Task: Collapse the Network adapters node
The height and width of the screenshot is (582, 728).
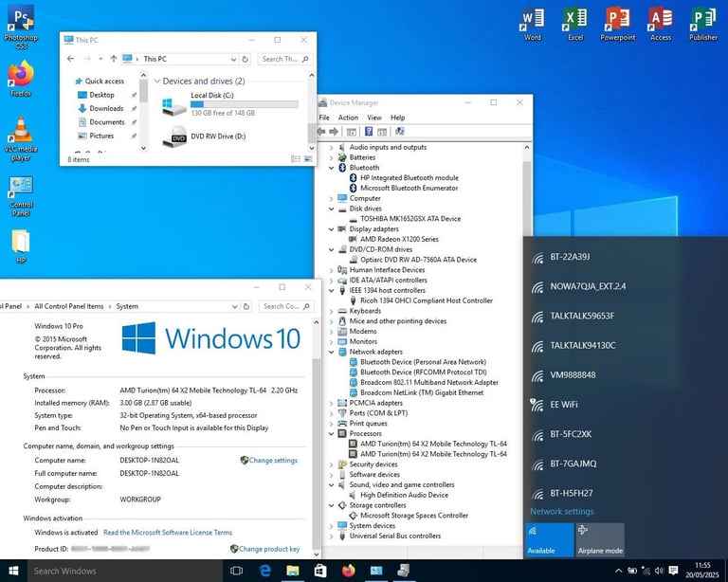Action: tap(331, 352)
